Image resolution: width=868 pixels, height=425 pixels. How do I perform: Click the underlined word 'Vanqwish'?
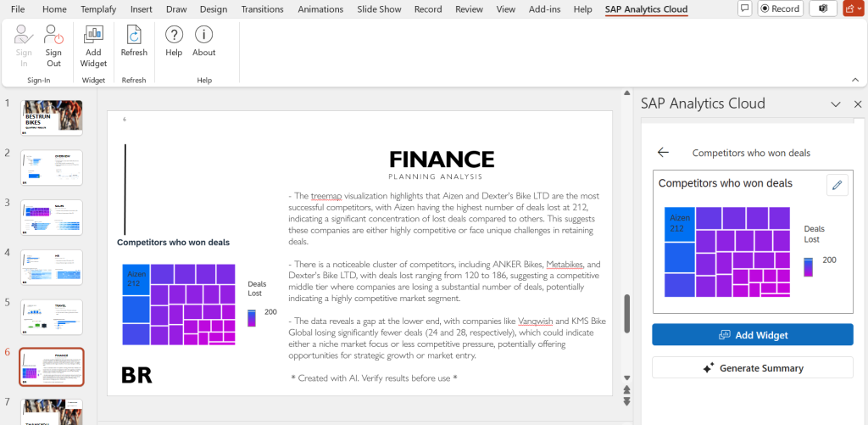point(534,321)
